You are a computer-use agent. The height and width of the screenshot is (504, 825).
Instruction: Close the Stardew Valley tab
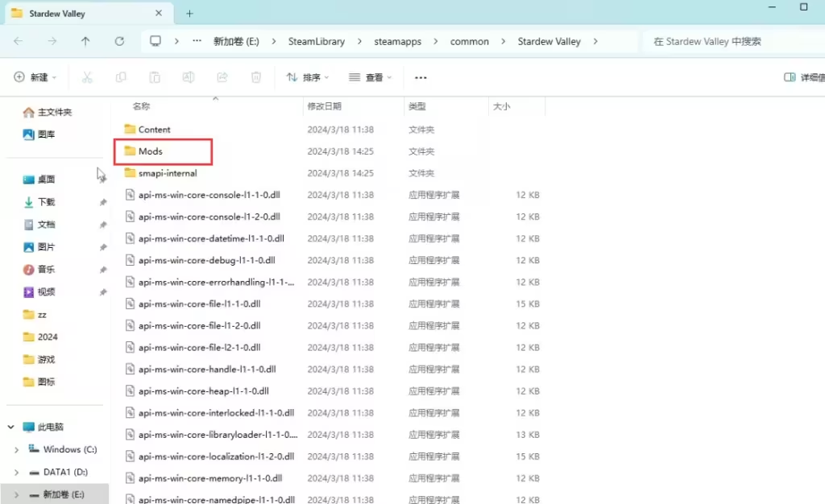pyautogui.click(x=159, y=13)
